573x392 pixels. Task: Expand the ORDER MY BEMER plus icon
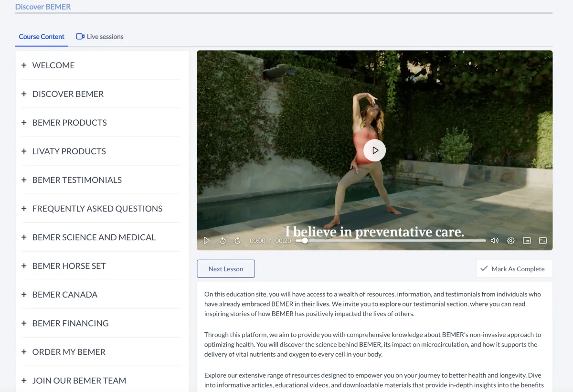[x=24, y=351]
